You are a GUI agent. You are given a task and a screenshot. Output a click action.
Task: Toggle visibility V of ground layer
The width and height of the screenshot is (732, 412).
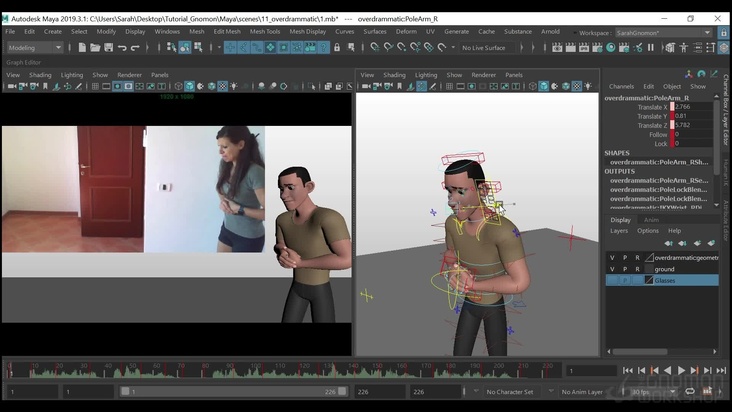(612, 269)
